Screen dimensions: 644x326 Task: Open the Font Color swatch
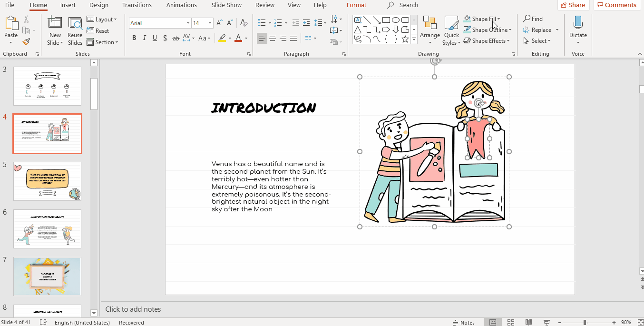pos(237,38)
